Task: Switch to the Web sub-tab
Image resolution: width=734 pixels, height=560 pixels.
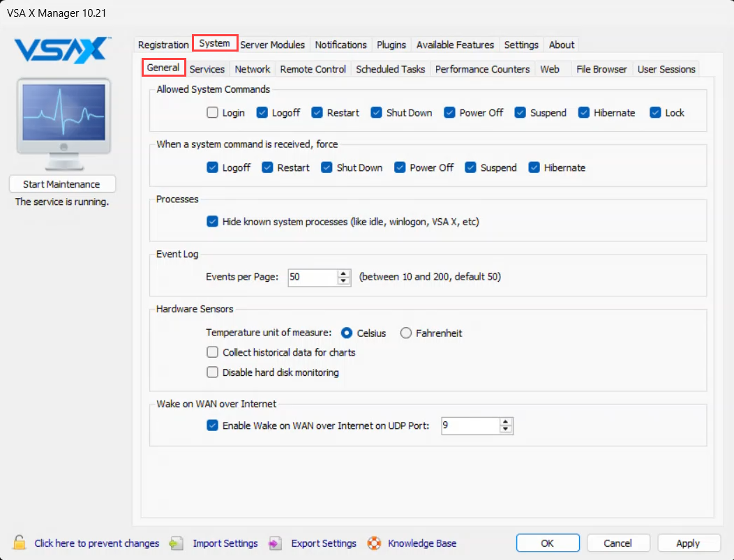Action: pos(553,69)
